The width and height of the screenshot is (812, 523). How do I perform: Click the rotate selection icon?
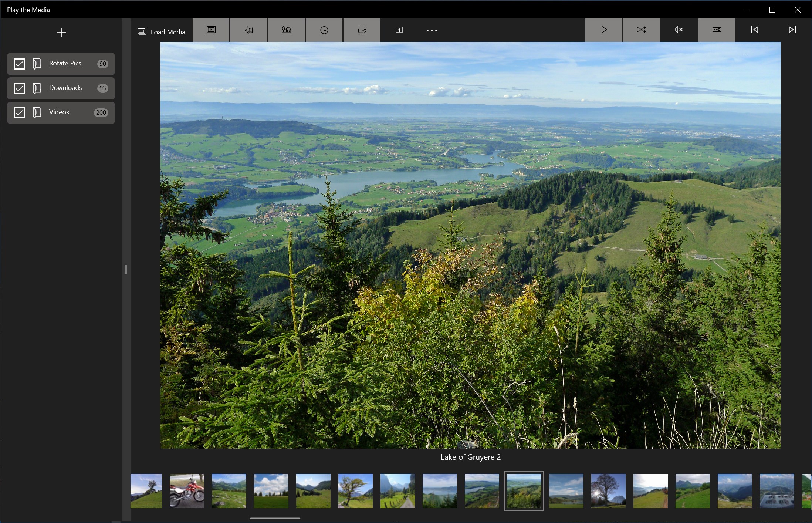coord(362,30)
